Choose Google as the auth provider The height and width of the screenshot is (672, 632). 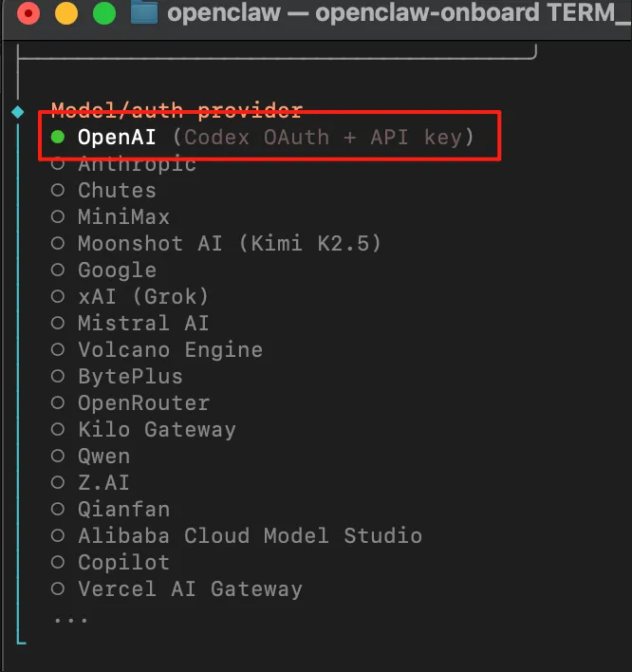[58, 271]
